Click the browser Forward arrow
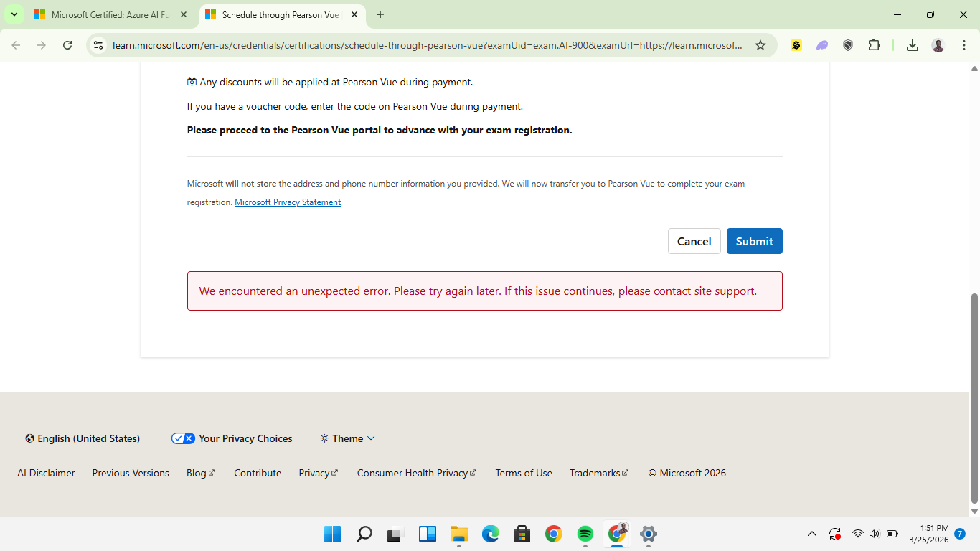 pos(42,45)
